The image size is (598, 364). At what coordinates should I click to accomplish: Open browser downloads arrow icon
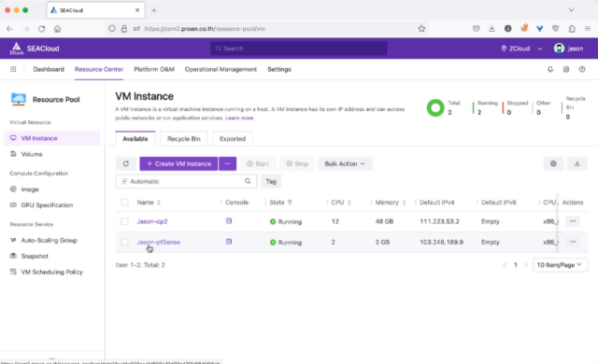pyautogui.click(x=492, y=29)
